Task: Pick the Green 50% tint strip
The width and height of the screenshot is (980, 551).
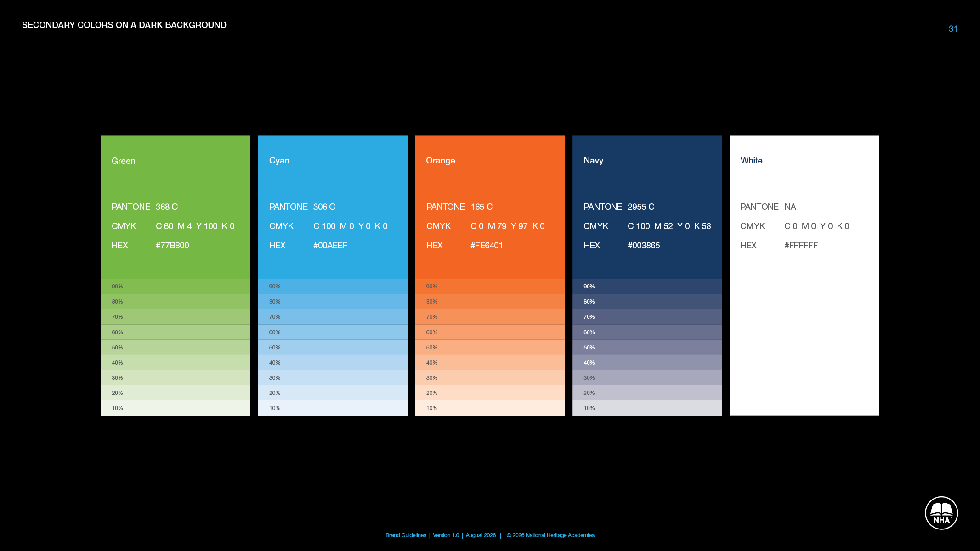Action: pos(176,348)
